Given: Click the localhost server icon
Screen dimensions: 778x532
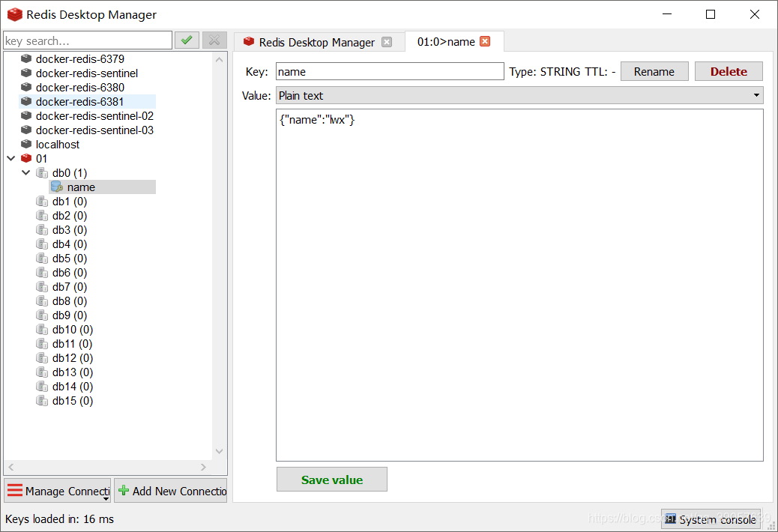Looking at the screenshot, I should pos(26,145).
